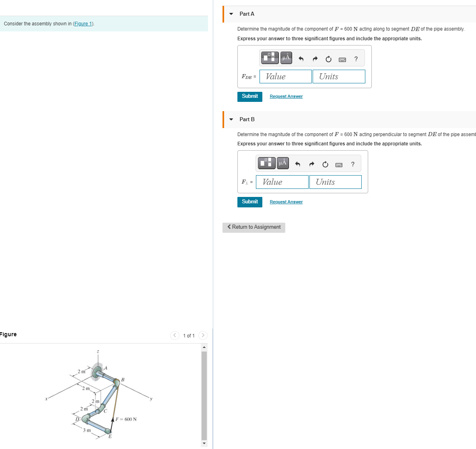
Task: Open the symbols µÅ tool in Part B
Action: pos(282,163)
